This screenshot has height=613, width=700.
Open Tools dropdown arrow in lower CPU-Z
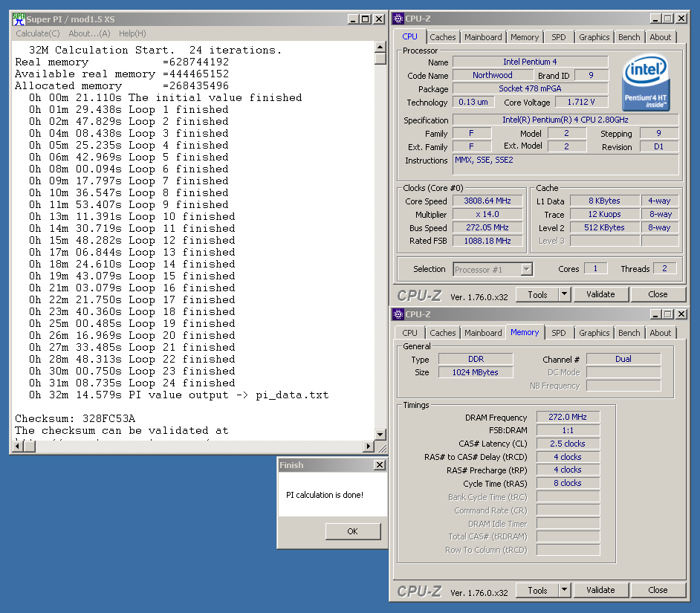click(564, 590)
